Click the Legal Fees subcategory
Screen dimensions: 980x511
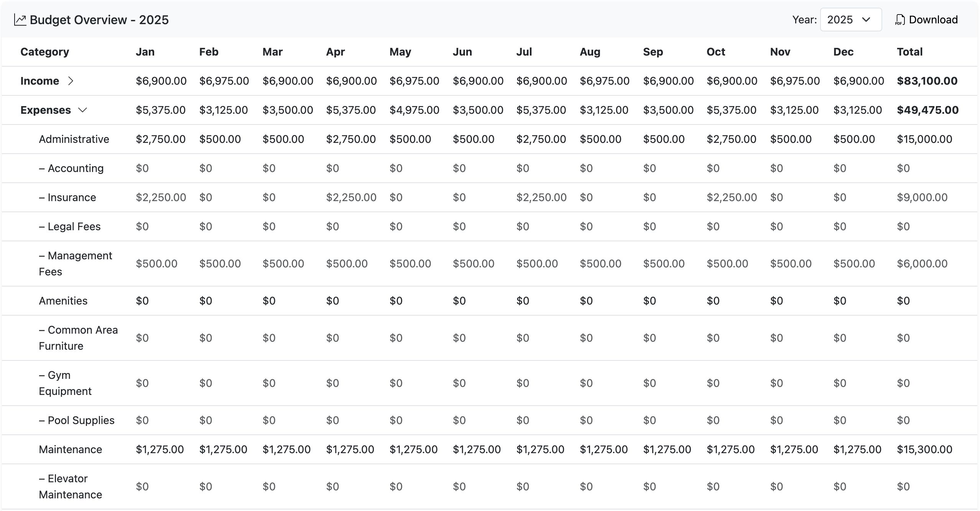point(69,226)
